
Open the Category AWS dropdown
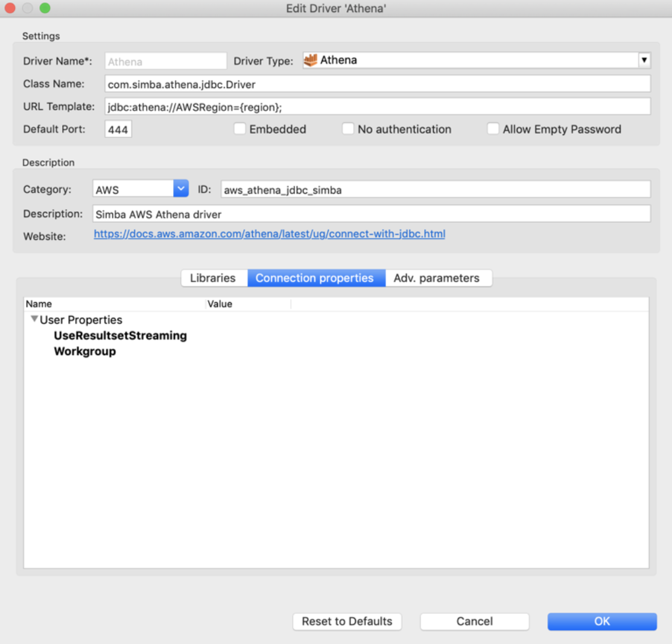pos(181,189)
